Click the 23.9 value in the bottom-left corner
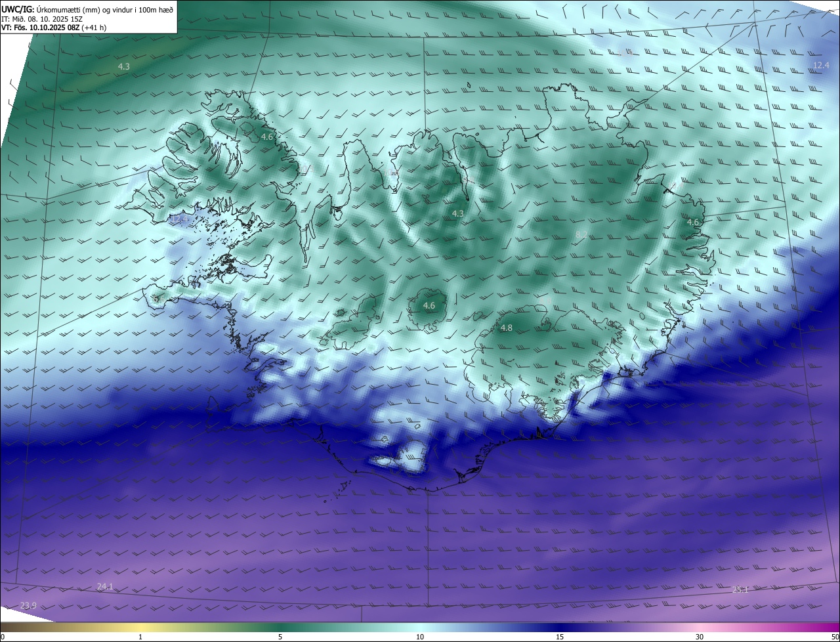The height and width of the screenshot is (642, 840). pyautogui.click(x=28, y=605)
